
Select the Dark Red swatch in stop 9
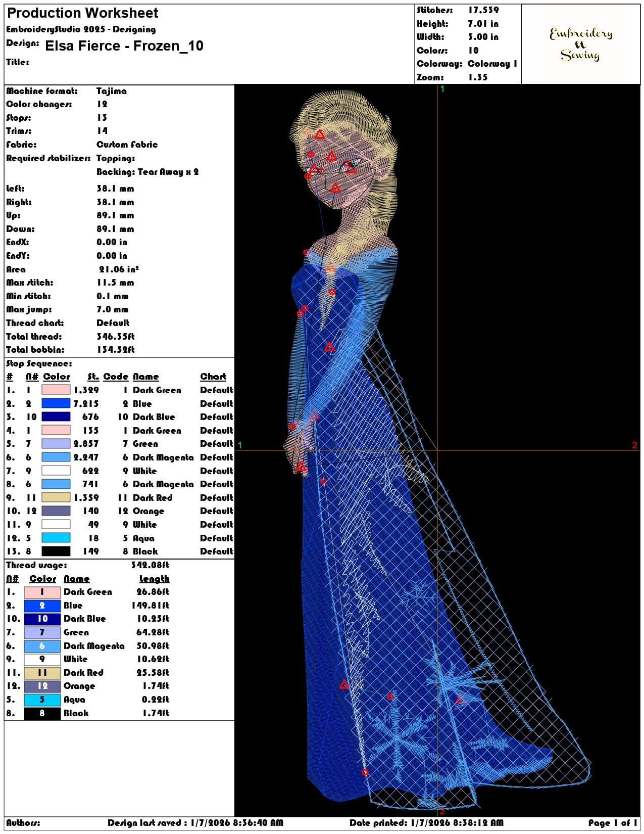tap(56, 498)
